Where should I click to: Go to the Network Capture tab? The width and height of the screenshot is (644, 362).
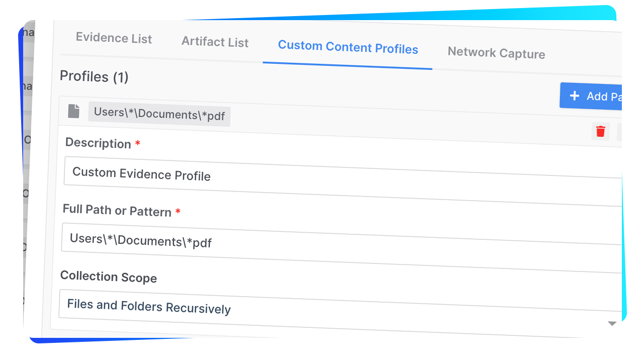[x=496, y=53]
